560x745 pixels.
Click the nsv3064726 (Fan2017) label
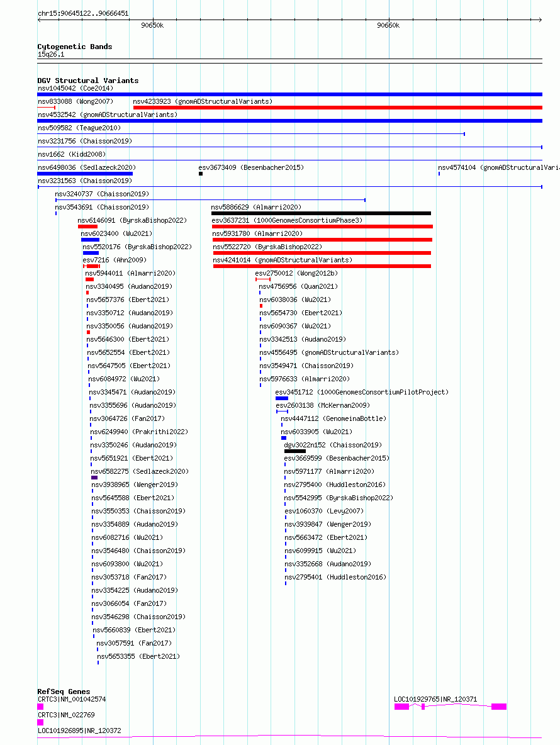click(127, 420)
